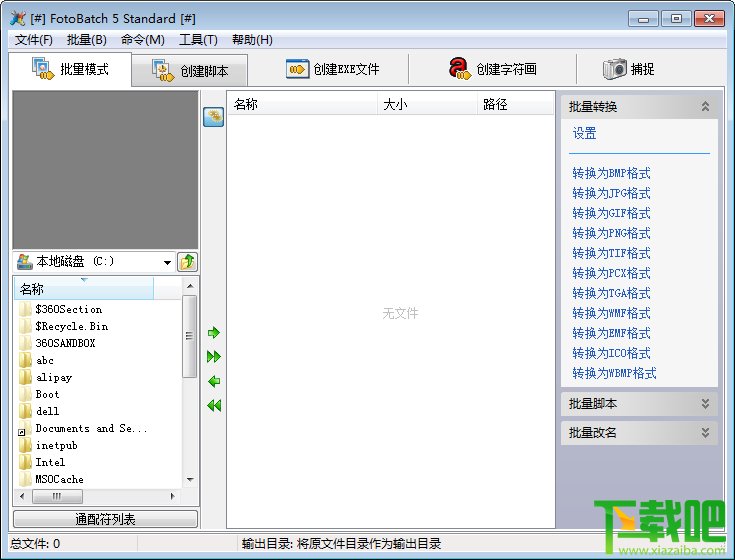Click the gray image preview area
Screen dimensions: 735x560
[105, 170]
